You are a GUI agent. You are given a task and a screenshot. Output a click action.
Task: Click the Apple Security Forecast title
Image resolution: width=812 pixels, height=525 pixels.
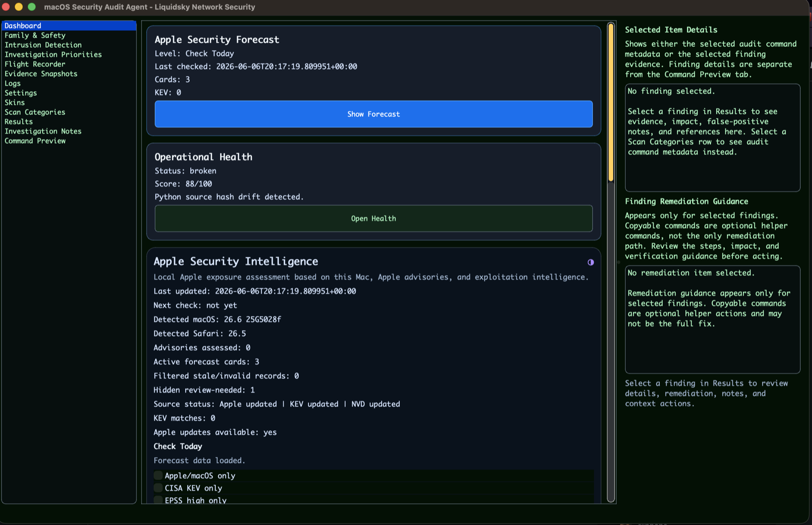[217, 40]
